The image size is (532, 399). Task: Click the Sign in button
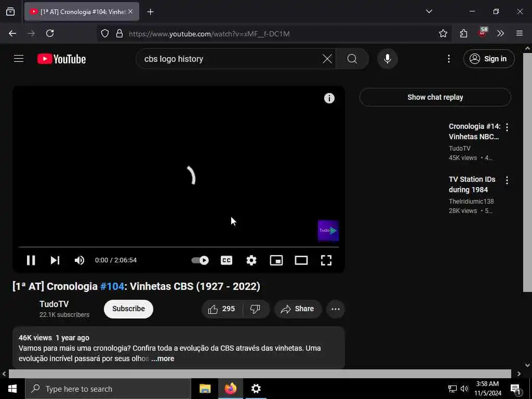[x=488, y=59]
